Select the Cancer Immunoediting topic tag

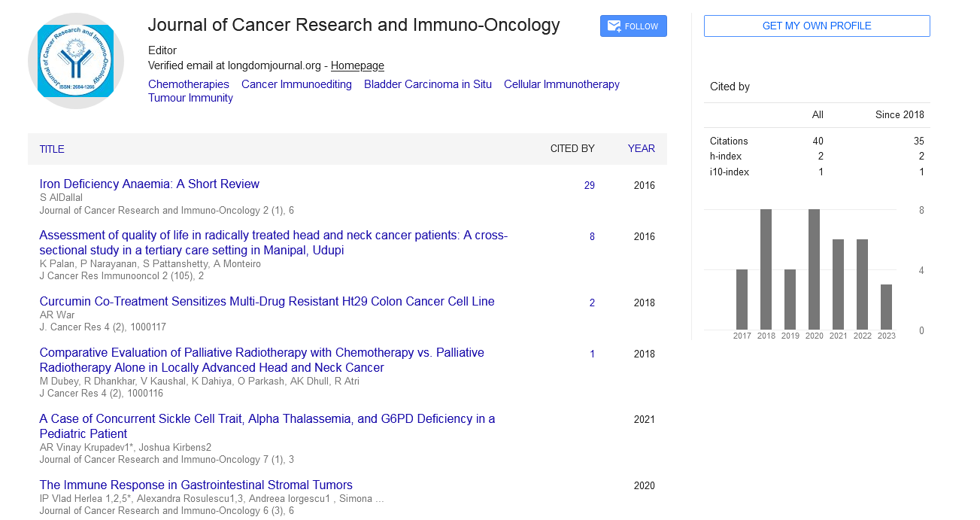tap(296, 84)
